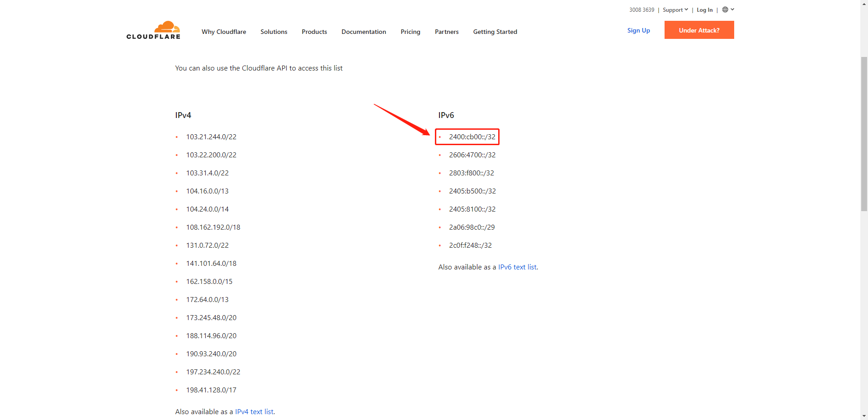
Task: Select the 172.64.0.0/13 entry
Action: (x=208, y=299)
